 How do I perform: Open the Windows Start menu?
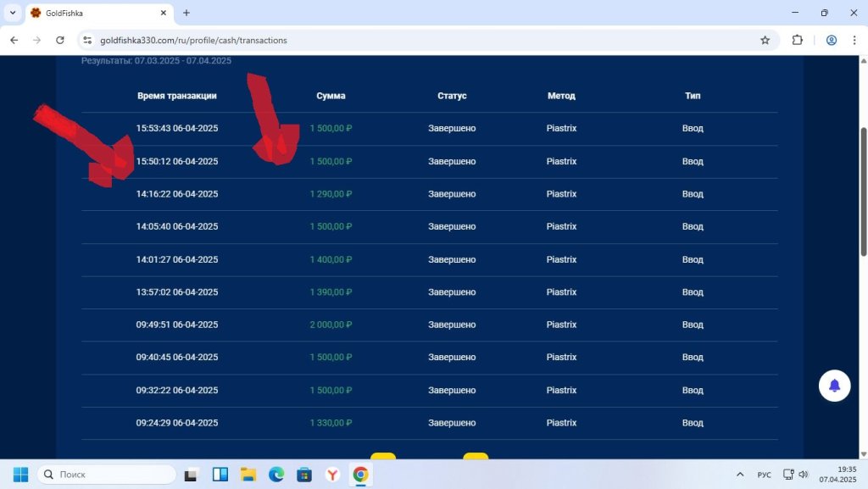pos(20,474)
